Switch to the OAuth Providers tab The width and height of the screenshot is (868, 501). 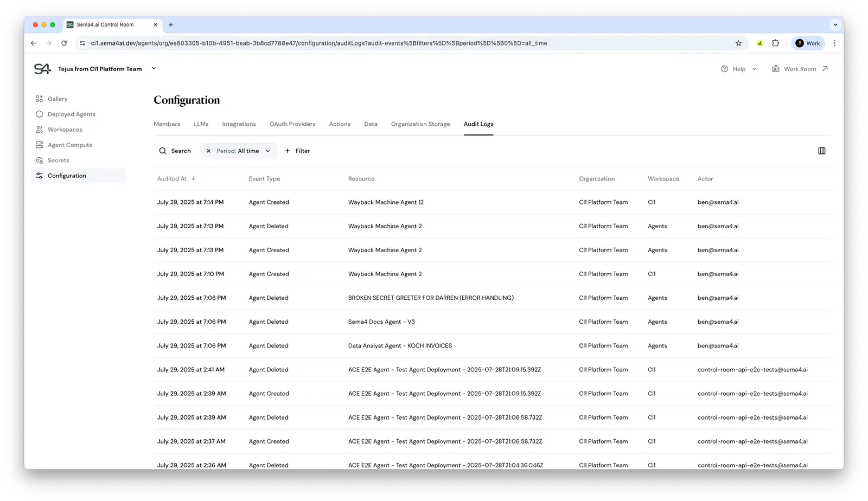[292, 124]
